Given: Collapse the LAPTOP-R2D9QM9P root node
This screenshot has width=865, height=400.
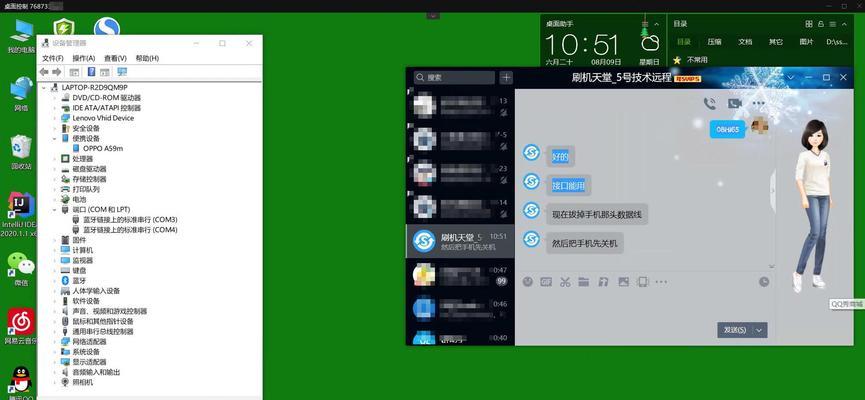Looking at the screenshot, I should 44,87.
